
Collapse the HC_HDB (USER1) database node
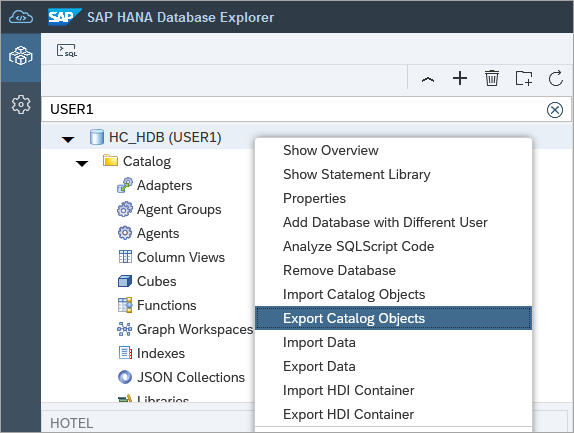tap(68, 139)
